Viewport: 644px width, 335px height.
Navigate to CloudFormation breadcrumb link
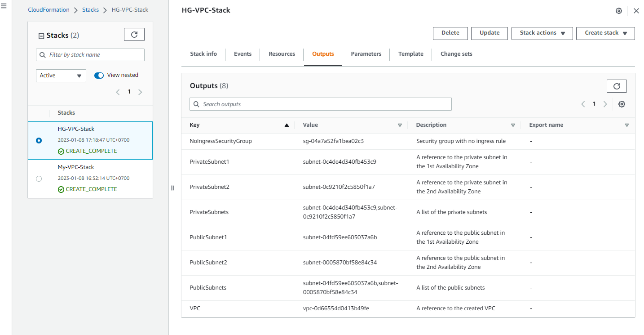[49, 10]
